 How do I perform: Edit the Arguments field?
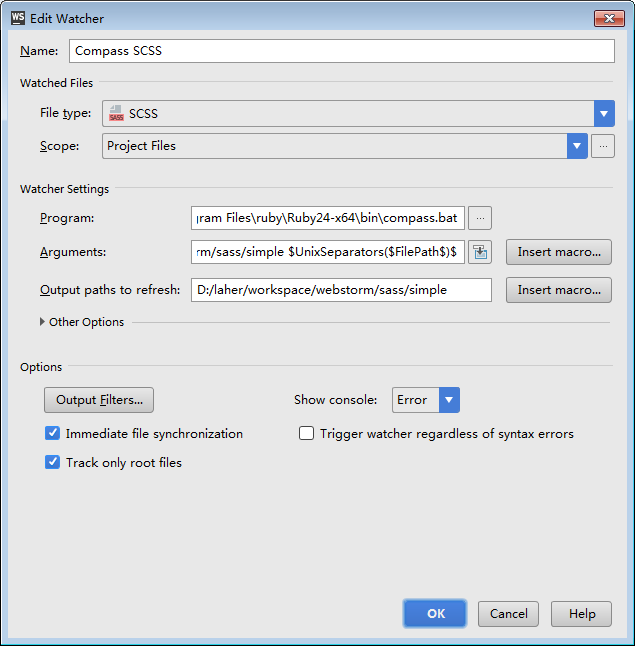click(328, 252)
